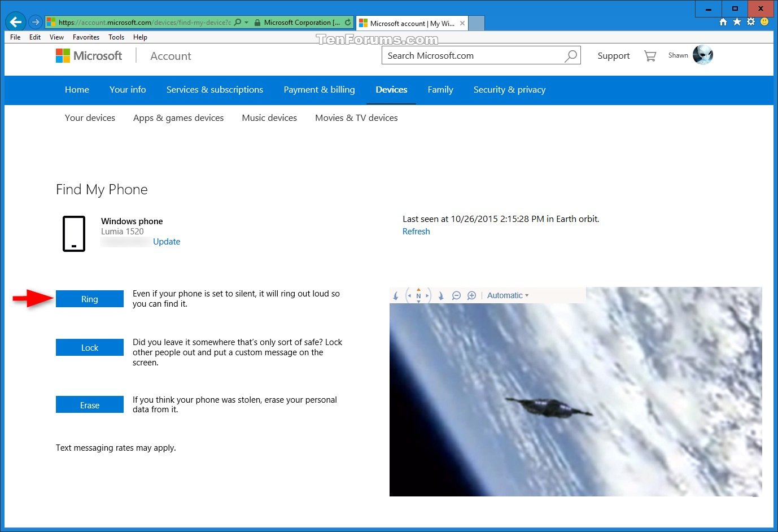Open the File menu
The width and height of the screenshot is (778, 532).
click(15, 37)
